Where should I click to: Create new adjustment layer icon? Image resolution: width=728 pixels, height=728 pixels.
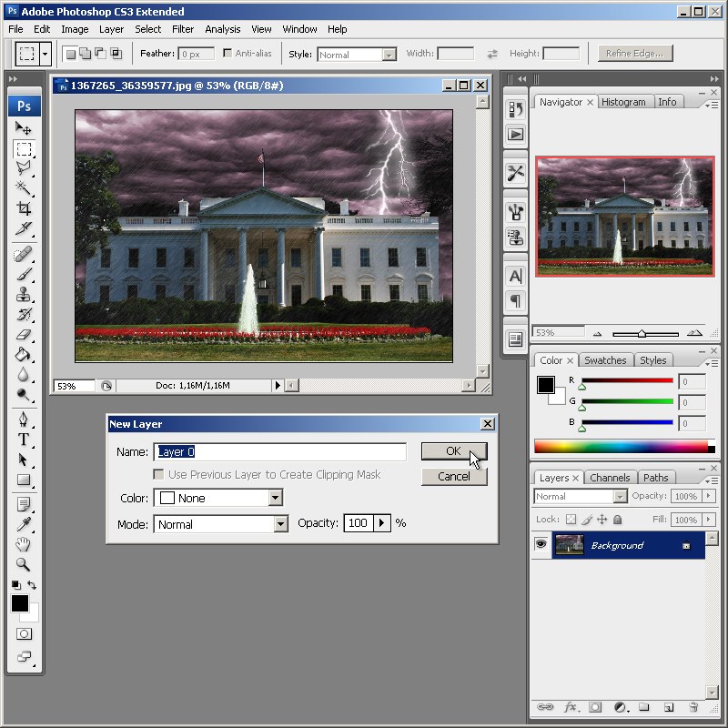click(x=621, y=707)
